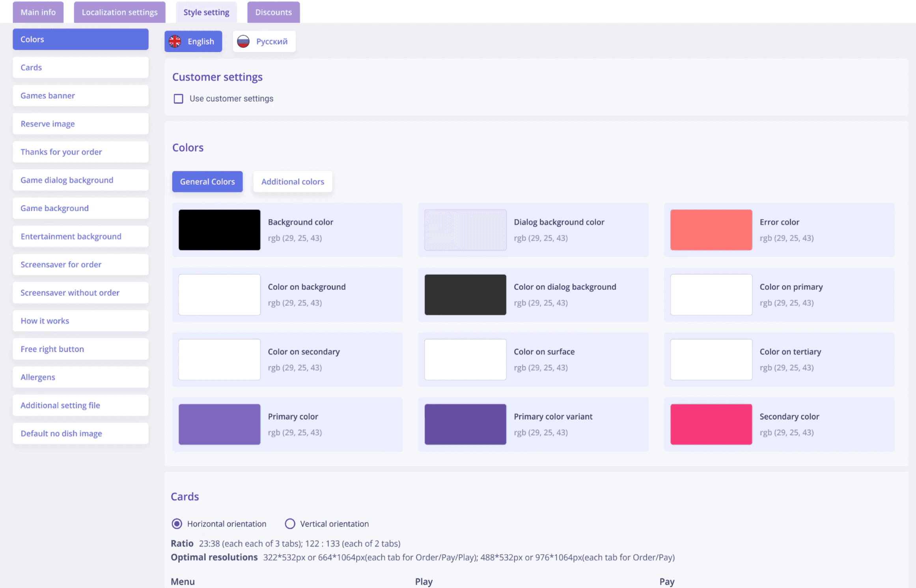Open Games banner sidebar section
Image resolution: width=916 pixels, height=588 pixels.
pyautogui.click(x=80, y=96)
